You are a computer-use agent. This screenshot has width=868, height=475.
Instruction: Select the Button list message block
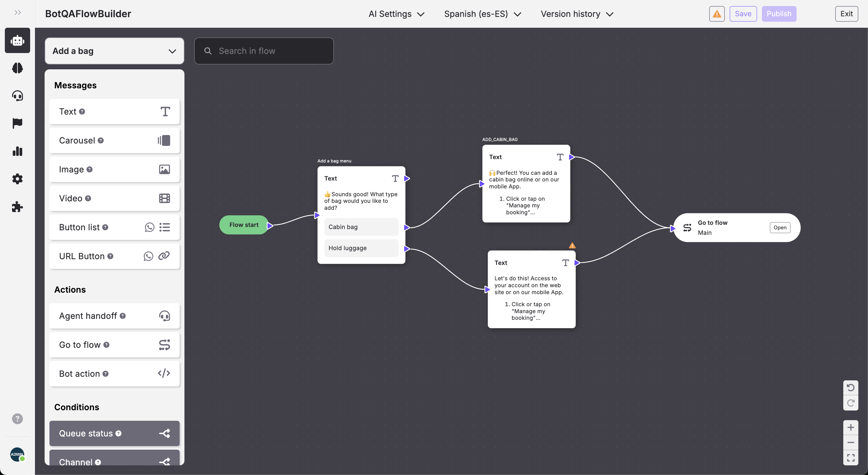[x=114, y=227]
